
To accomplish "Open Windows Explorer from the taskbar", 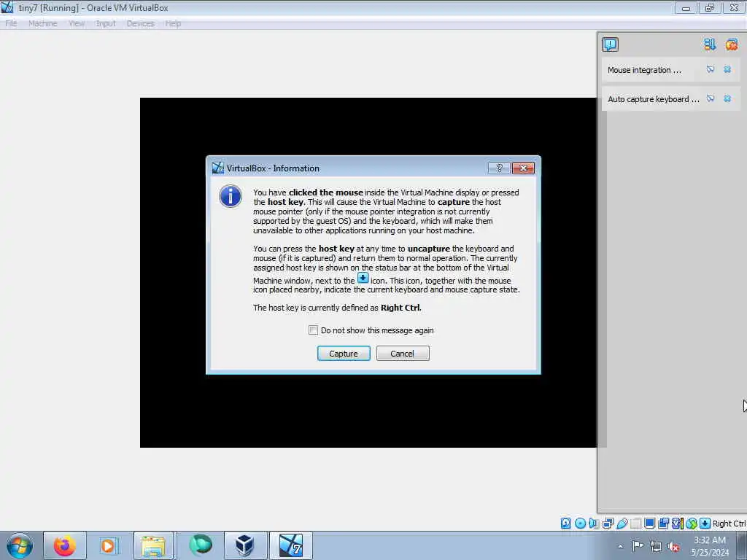I will pyautogui.click(x=153, y=545).
